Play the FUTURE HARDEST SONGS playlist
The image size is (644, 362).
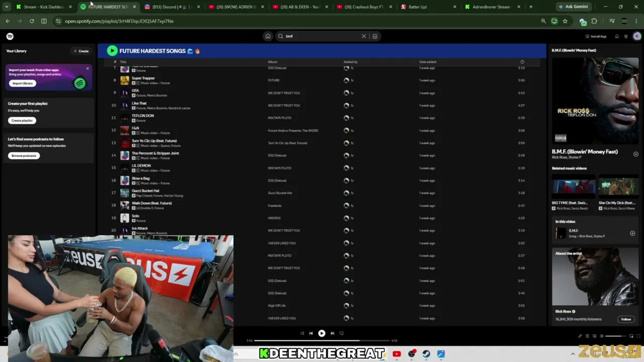[112, 51]
